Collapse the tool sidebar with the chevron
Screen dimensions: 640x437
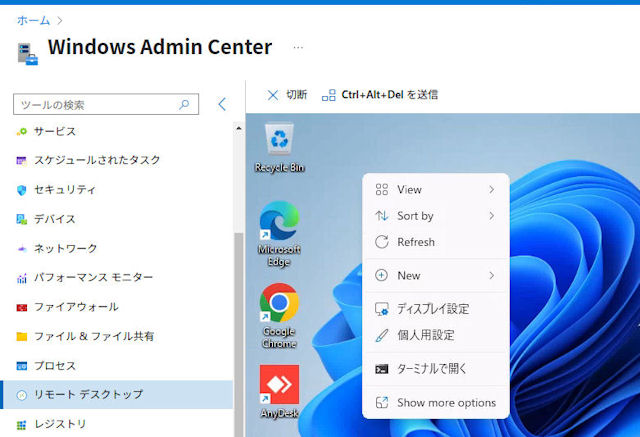(222, 104)
